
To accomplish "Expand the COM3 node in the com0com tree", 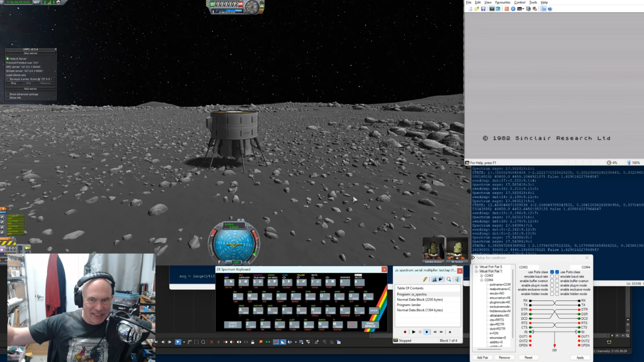I will (x=482, y=276).
